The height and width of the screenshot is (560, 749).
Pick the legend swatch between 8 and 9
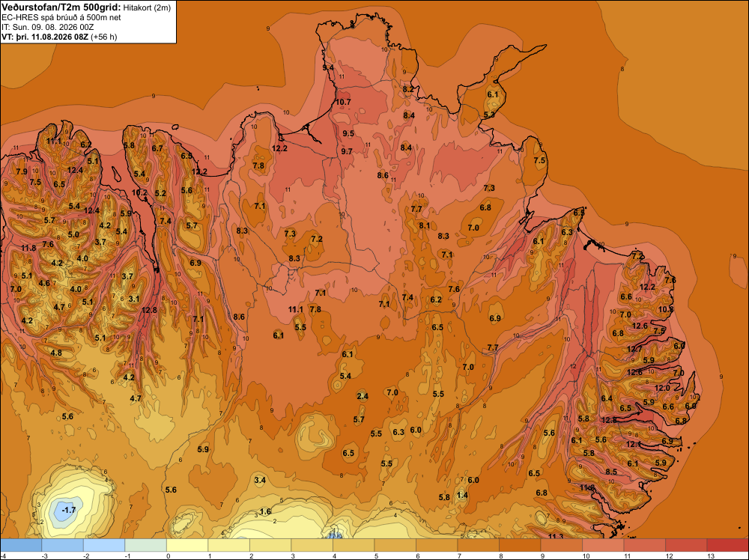pos(520,545)
